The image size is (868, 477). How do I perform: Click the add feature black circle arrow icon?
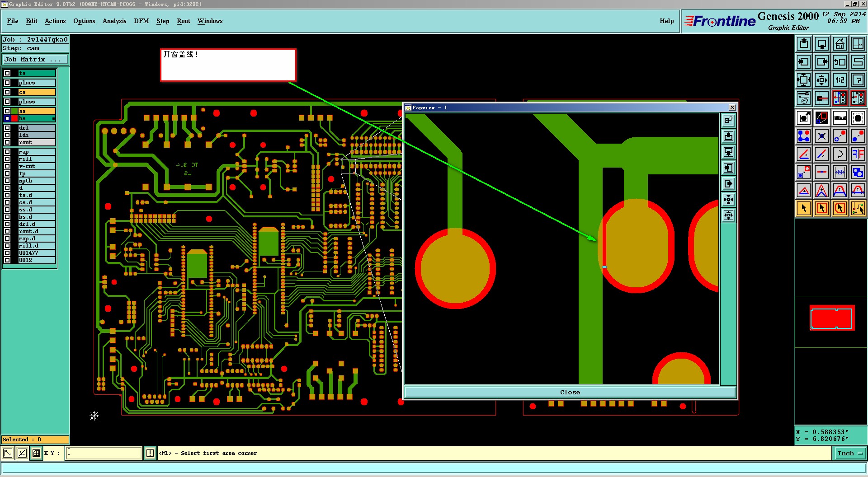(x=804, y=118)
